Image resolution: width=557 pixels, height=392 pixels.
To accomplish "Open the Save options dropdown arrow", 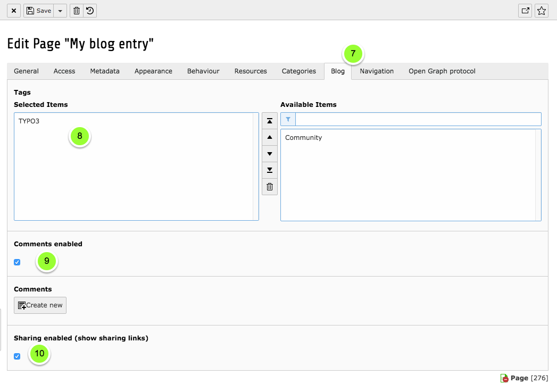I will pos(61,11).
